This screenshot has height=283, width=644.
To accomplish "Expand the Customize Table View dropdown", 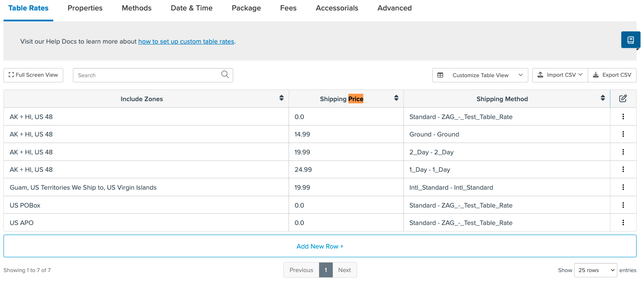I will [480, 75].
